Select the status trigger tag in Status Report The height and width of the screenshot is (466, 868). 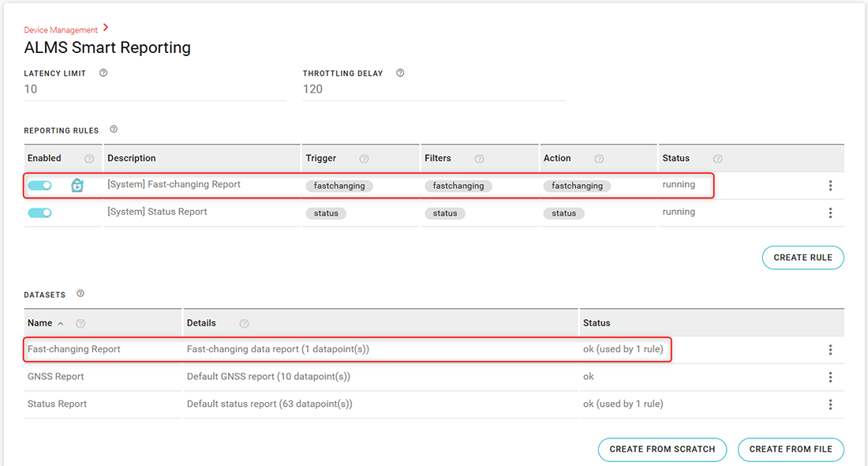(325, 213)
